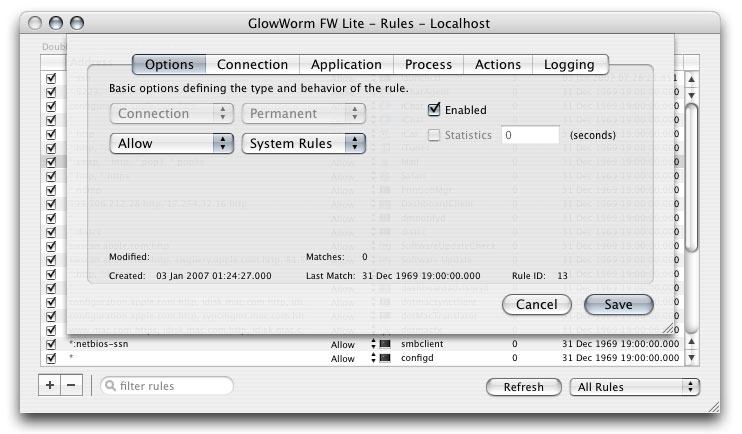742x434 pixels.
Task: Tick the Statistics checkbox
Action: [x=434, y=135]
